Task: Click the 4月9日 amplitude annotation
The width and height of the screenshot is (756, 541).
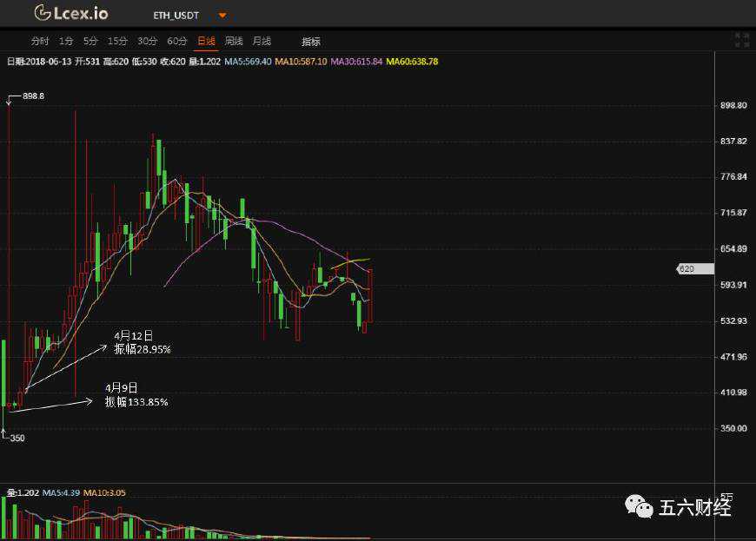Action: 136,395
